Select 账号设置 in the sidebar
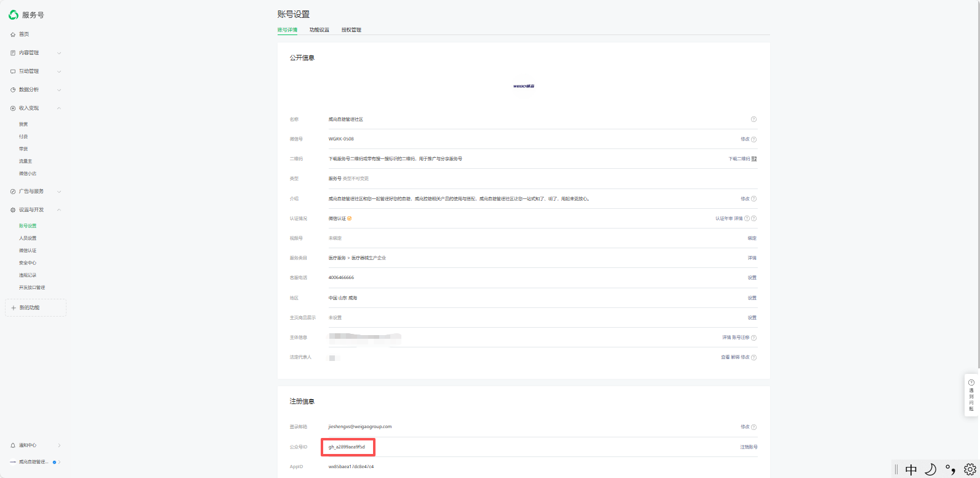The image size is (980, 478). [28, 226]
